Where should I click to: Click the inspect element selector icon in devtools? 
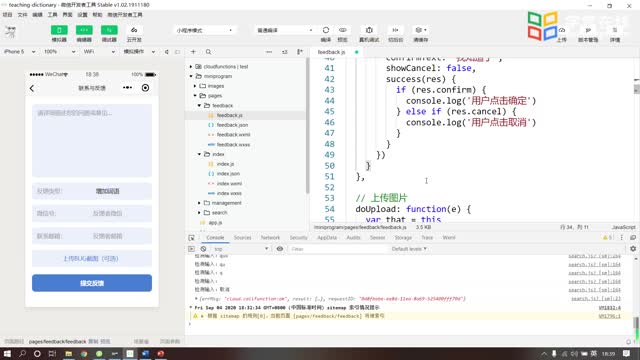click(191, 238)
